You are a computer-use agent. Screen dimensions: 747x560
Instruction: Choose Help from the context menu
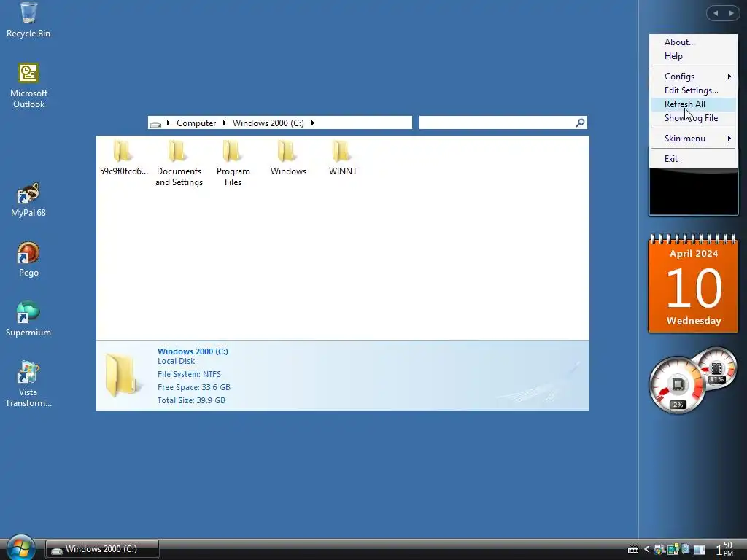click(x=693, y=55)
